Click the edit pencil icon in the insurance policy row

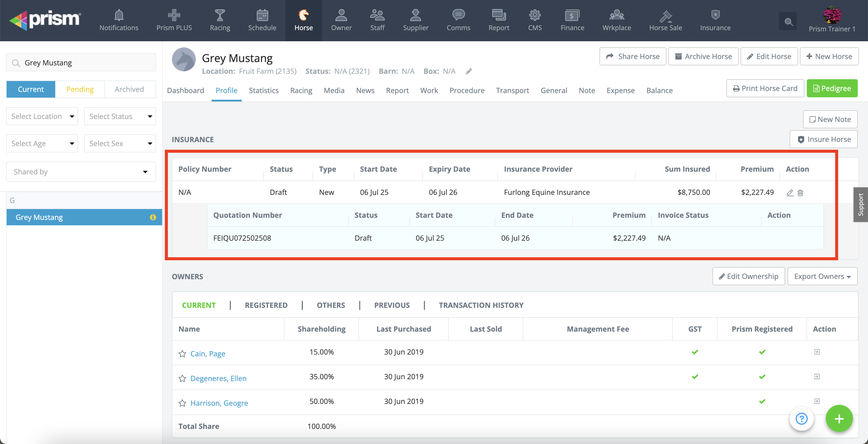[x=790, y=193]
